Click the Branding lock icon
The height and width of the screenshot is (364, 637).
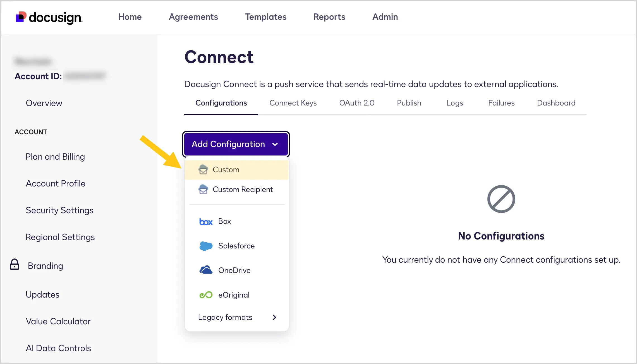pos(15,264)
